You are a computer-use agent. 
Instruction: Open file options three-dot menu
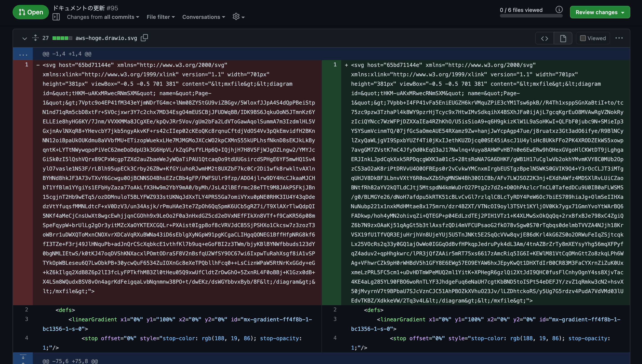tap(619, 38)
